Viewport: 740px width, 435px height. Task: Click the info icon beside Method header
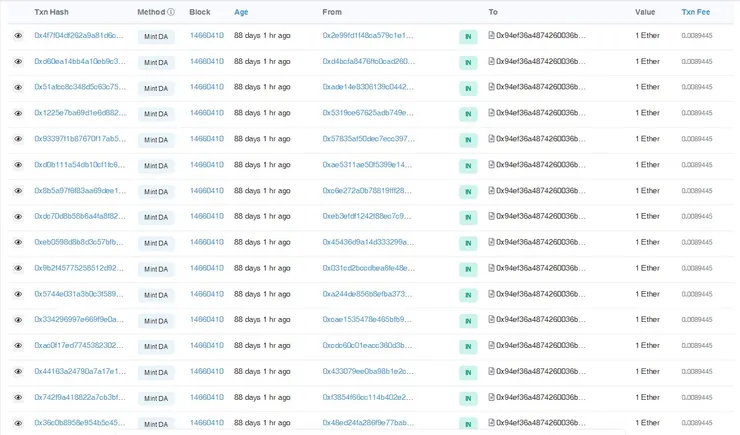(x=171, y=12)
